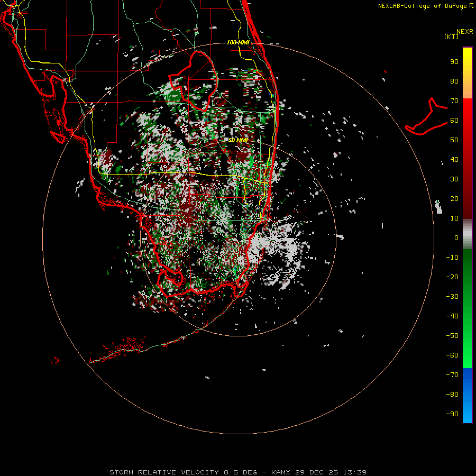Click the positive 10 value on the scale
The width and height of the screenshot is (476, 476).
pos(454,218)
